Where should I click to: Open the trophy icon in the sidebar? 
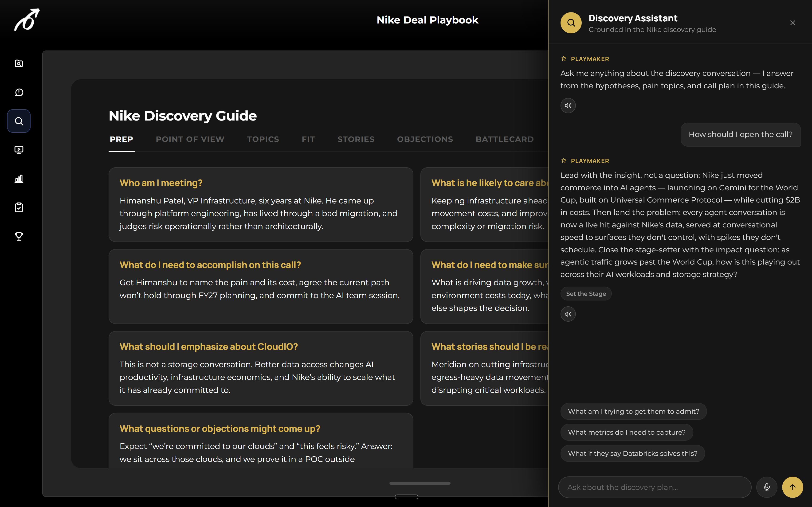19,236
